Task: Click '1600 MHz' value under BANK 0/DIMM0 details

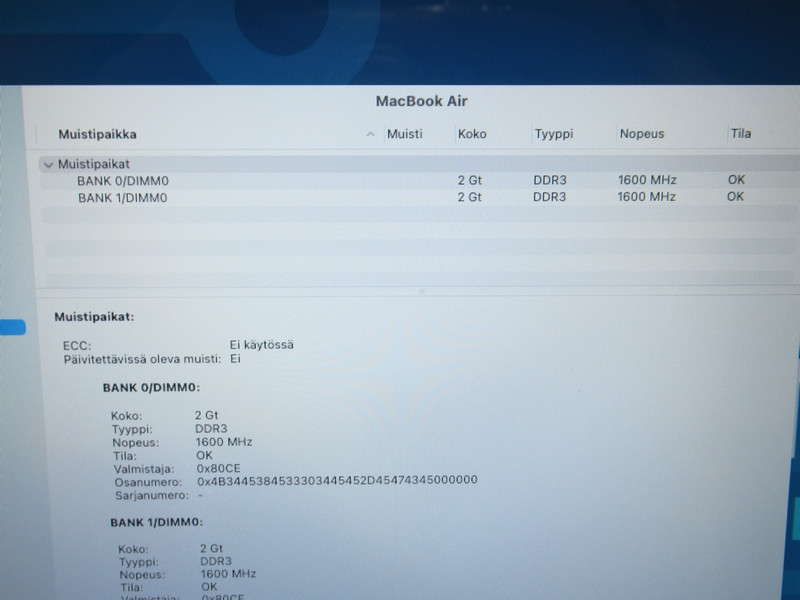Action: pyautogui.click(x=224, y=442)
